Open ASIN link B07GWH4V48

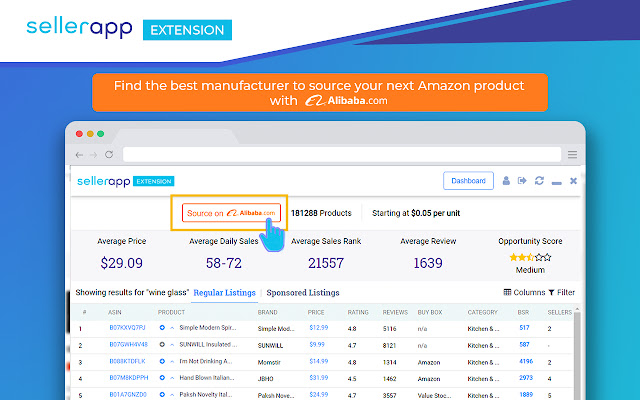pos(128,344)
